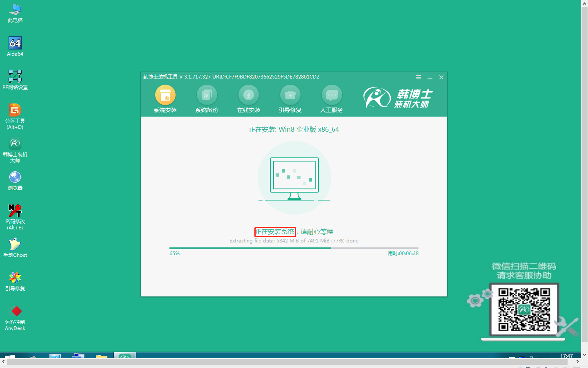Click the 65% installation progress bar
588x368 pixels.
(294, 248)
